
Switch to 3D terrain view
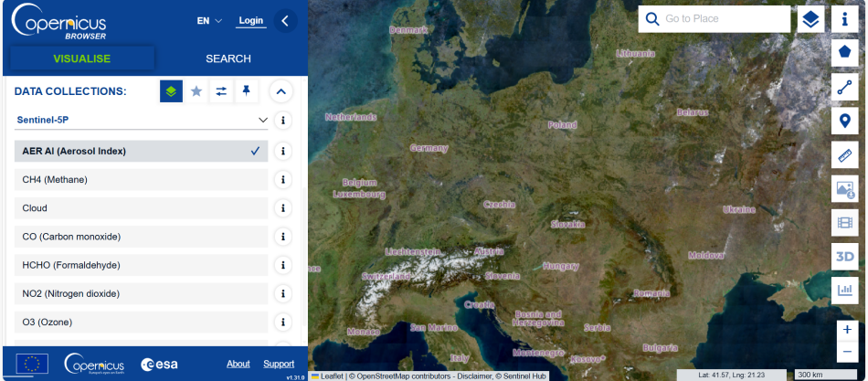point(844,257)
